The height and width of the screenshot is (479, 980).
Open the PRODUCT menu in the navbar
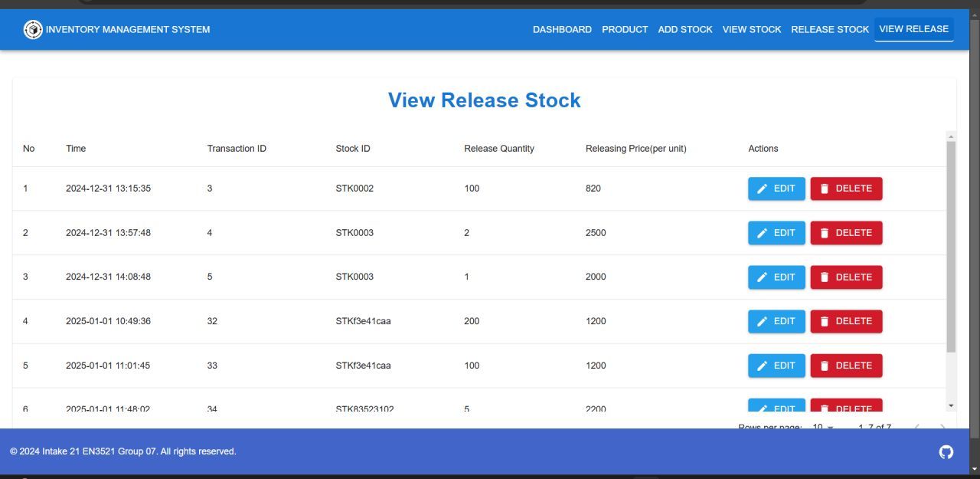coord(625,29)
